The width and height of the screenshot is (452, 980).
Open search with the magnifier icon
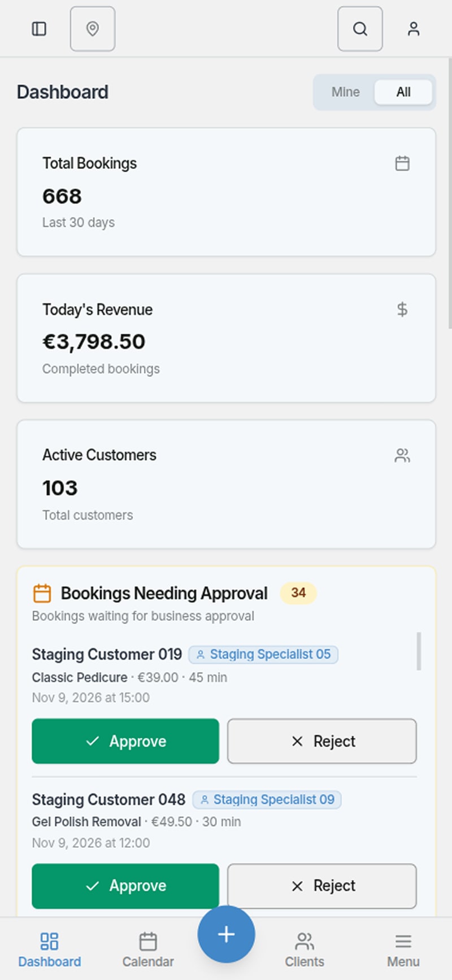(360, 29)
